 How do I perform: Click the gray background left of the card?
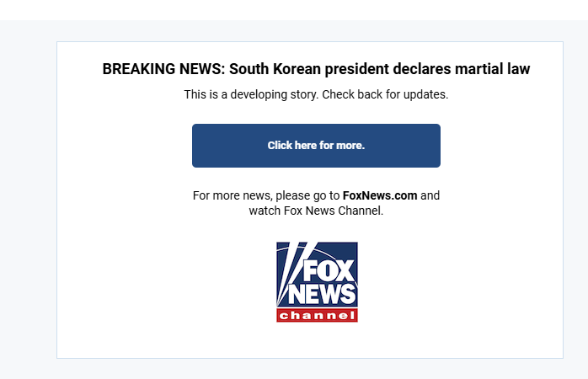pos(28,200)
